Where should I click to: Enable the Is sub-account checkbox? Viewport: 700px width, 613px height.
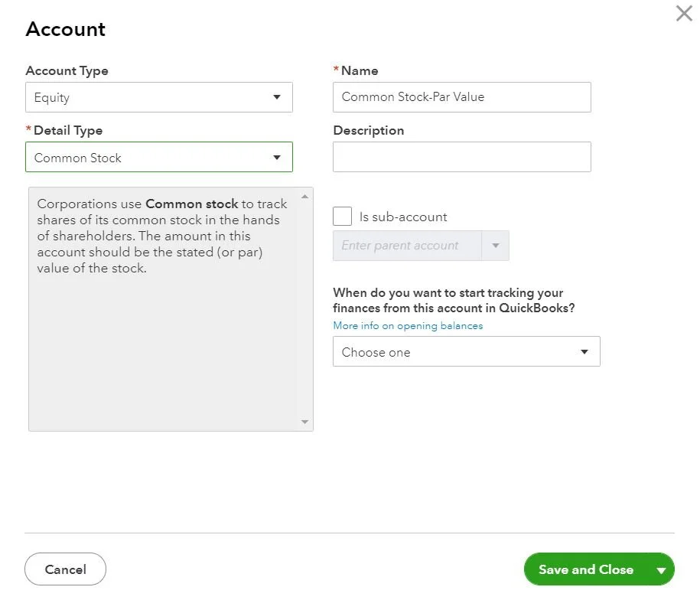tap(342, 216)
